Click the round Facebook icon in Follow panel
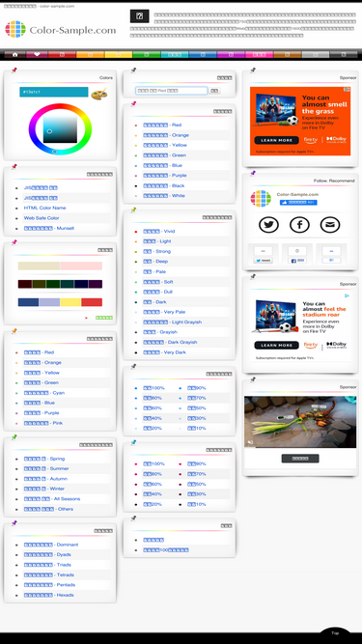 coord(299,225)
